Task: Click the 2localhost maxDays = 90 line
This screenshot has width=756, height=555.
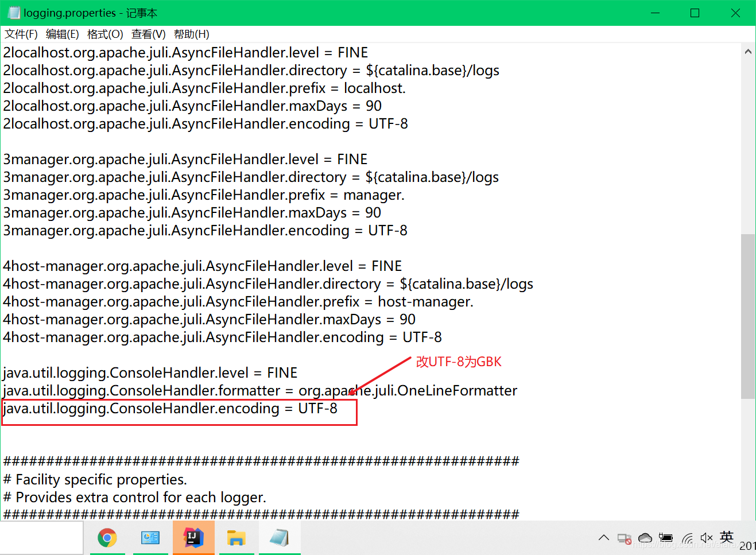Action: (192, 106)
